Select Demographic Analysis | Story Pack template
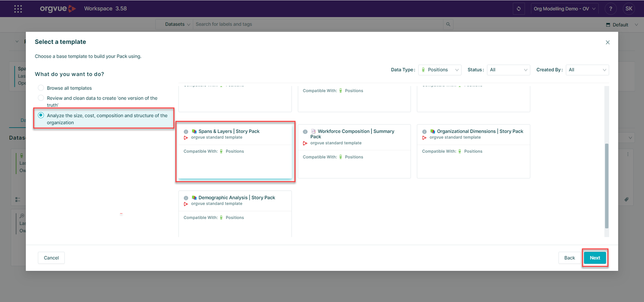This screenshot has width=644, height=302. [x=235, y=214]
